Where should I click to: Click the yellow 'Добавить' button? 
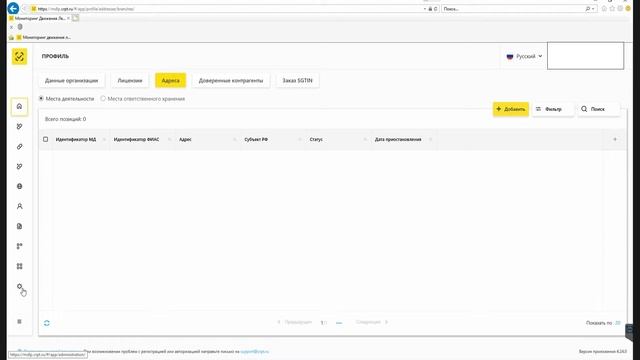tap(511, 109)
